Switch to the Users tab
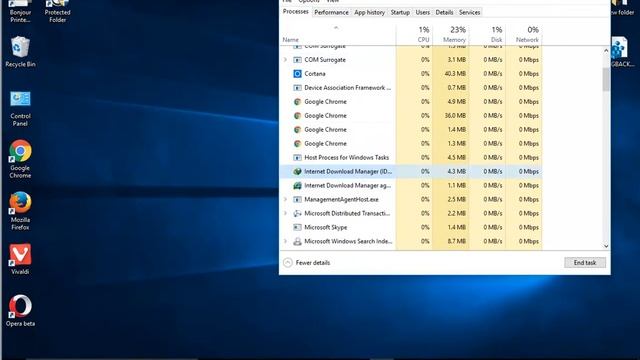 pos(422,12)
